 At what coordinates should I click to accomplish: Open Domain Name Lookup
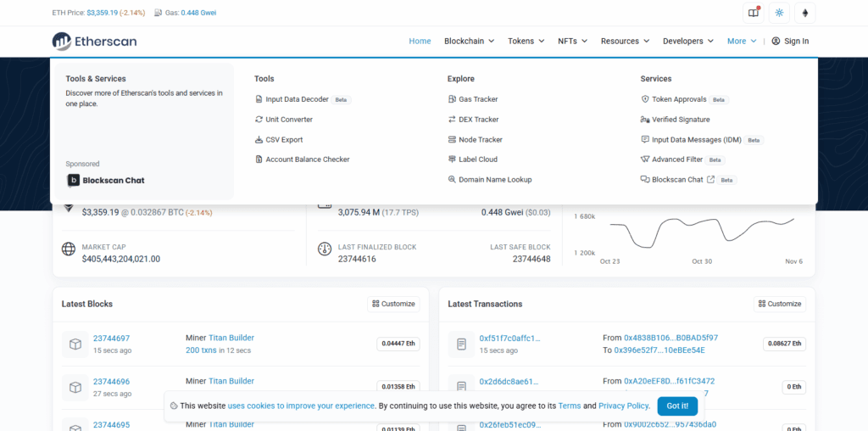495,180
